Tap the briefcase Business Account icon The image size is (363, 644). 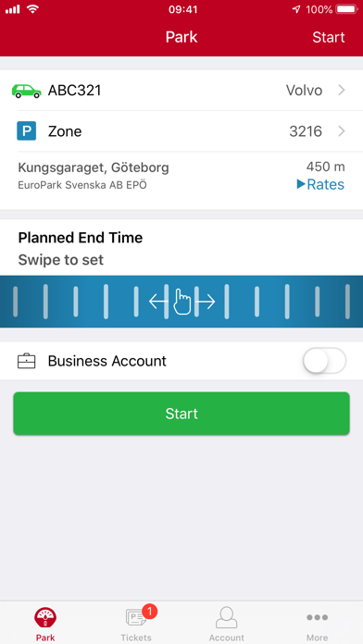pos(26,362)
